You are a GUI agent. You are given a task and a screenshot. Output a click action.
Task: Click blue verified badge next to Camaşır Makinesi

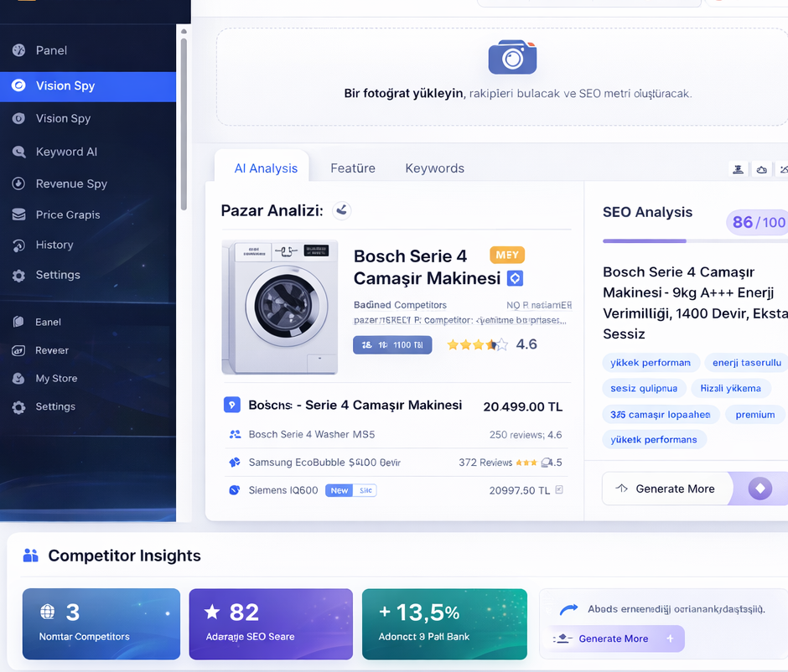coord(515,278)
